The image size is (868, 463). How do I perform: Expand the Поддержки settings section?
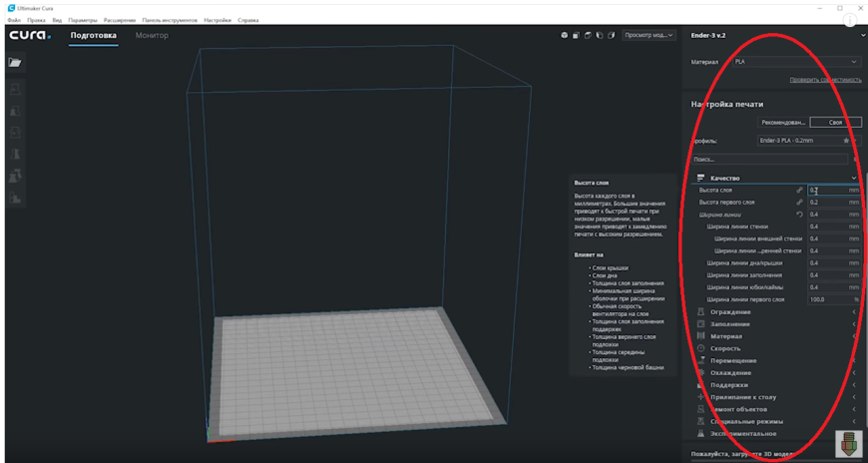(775, 385)
